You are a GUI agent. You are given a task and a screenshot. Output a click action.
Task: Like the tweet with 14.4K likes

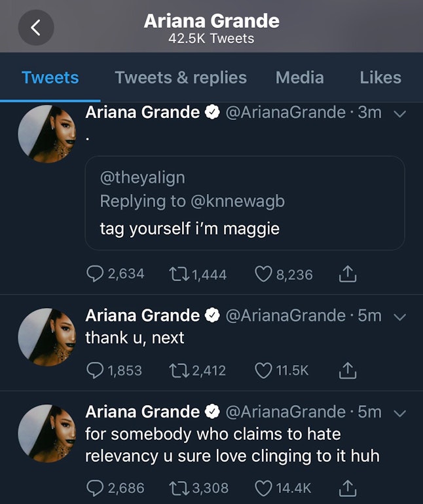tap(263, 488)
